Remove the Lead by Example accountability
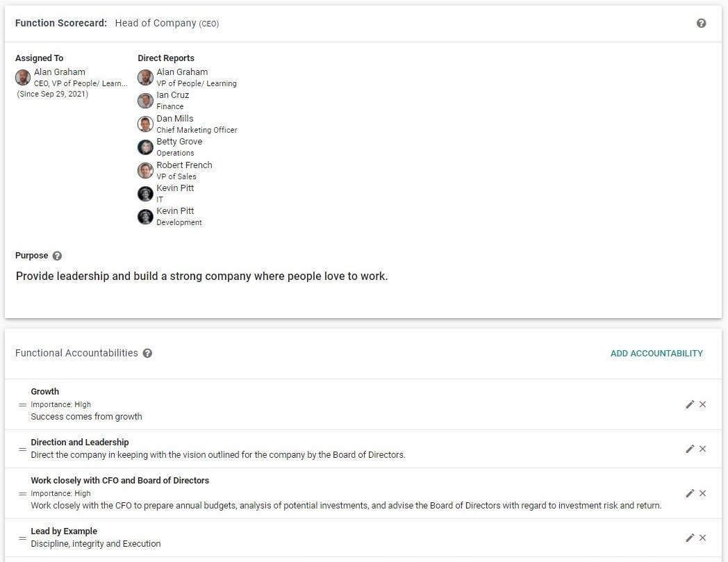Viewport: 728px width, 562px height. 702,538
